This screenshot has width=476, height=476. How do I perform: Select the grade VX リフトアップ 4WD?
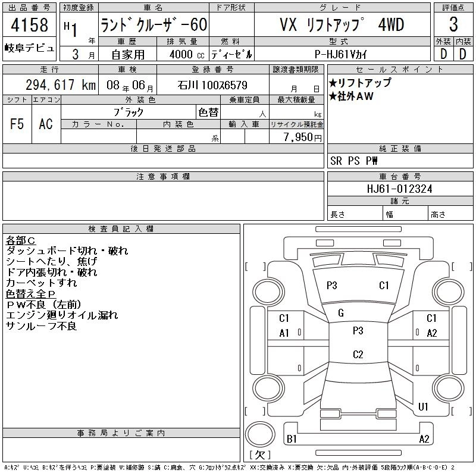tap(342, 24)
